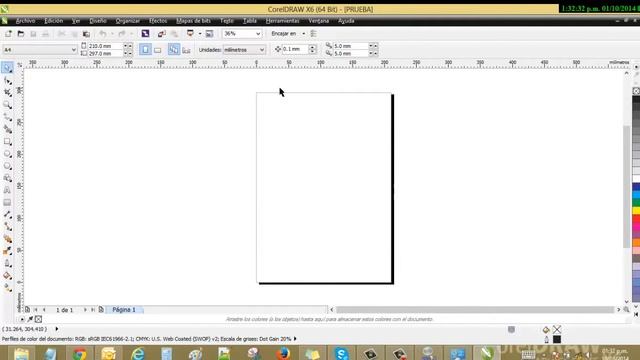Pick the red swatch in color palette
Screen dimensions: 640x360
click(x=636, y=219)
